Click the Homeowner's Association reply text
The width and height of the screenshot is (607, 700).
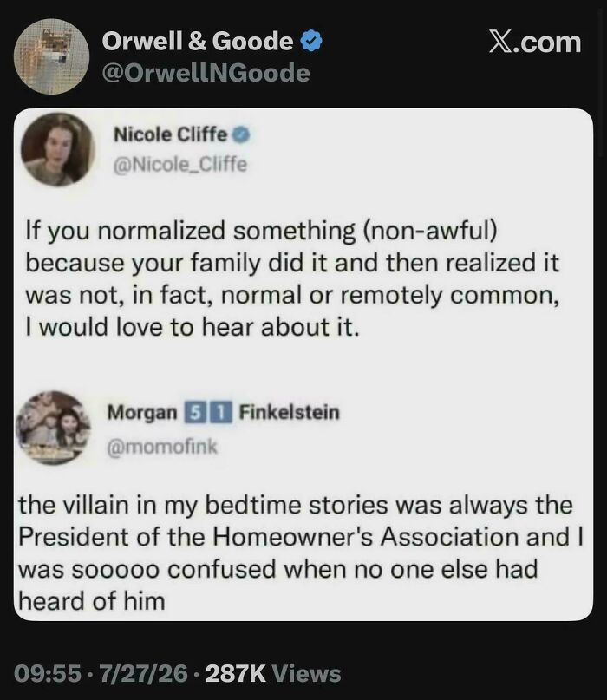(x=300, y=553)
